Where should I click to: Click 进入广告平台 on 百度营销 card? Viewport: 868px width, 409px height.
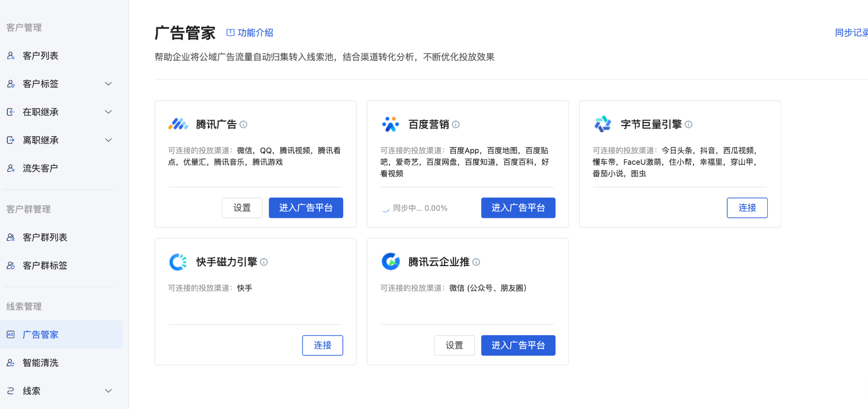[518, 208]
